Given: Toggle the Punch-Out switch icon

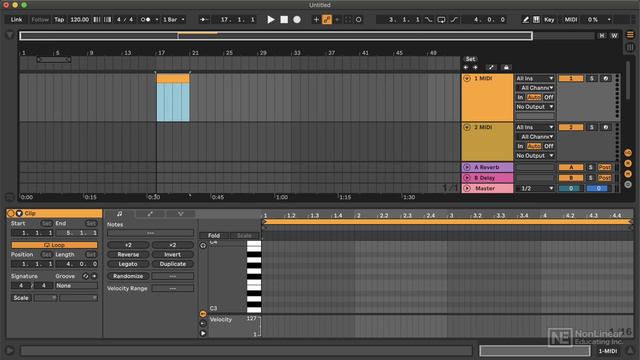Looking at the screenshot, I should click(x=454, y=20).
